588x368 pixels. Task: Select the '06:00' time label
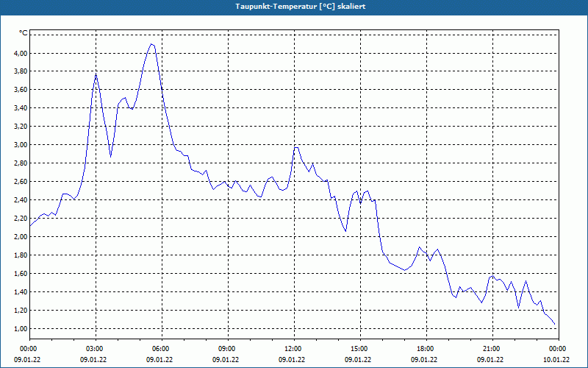(x=159, y=349)
